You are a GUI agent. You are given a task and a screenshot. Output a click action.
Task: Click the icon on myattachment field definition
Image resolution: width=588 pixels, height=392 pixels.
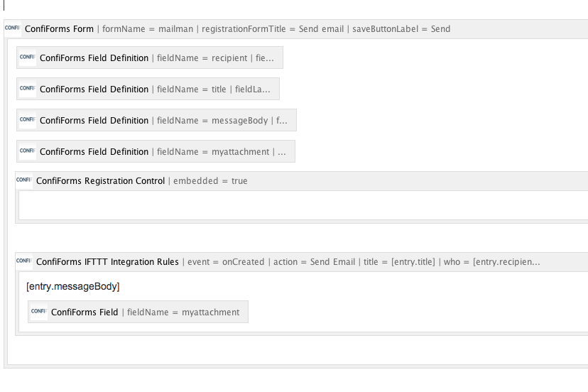point(28,151)
